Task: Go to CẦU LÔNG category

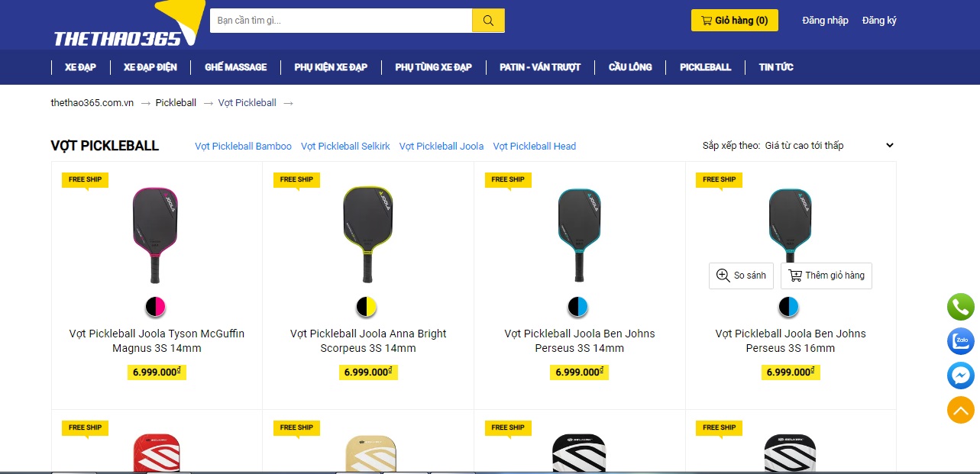Action: (630, 67)
